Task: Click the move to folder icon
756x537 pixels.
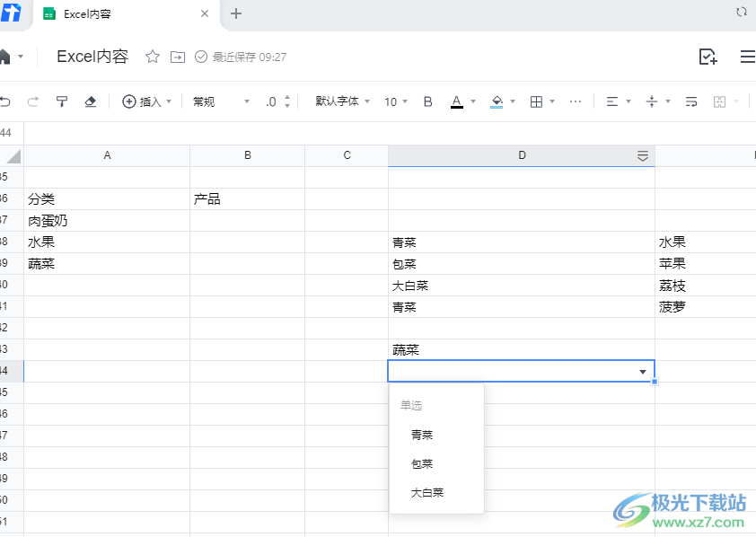Action: click(x=178, y=57)
